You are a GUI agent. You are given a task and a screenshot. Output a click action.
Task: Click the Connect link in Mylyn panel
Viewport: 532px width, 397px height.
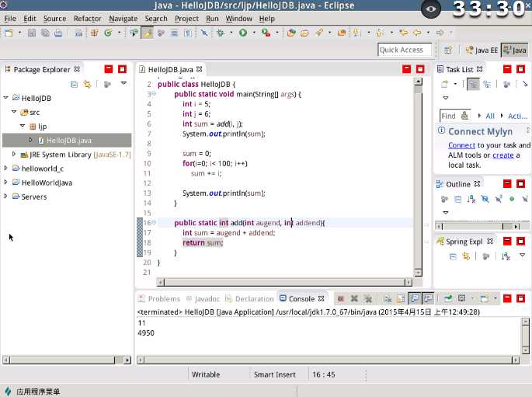(461, 145)
